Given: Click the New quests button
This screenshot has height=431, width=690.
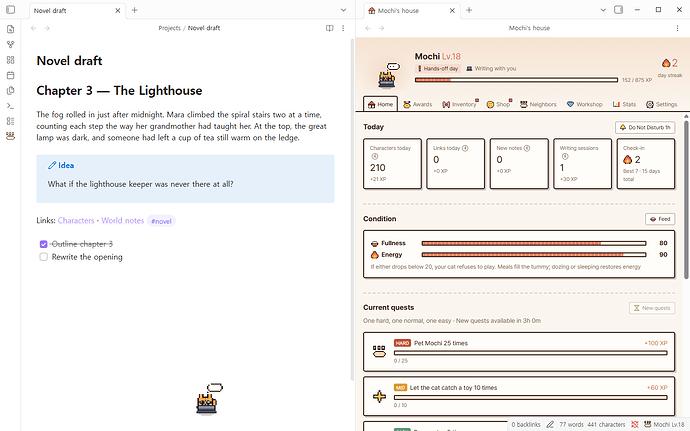Looking at the screenshot, I should (x=652, y=308).
